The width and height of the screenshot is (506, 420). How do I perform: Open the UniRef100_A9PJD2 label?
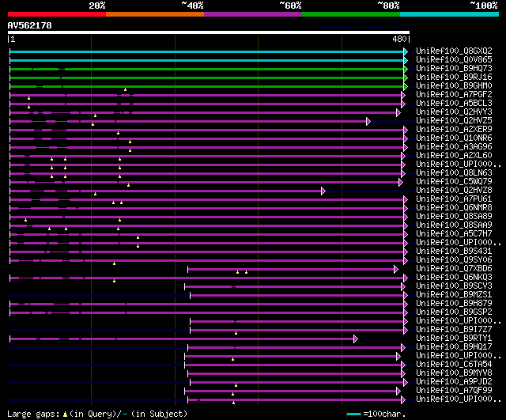coord(454,382)
